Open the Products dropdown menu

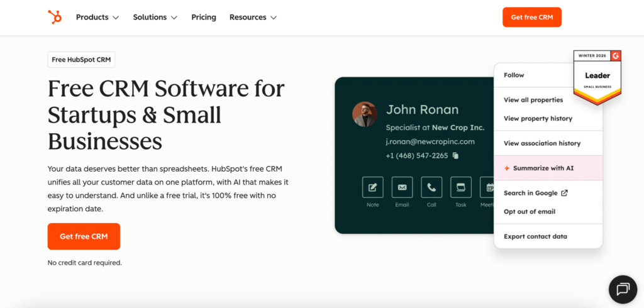(97, 17)
